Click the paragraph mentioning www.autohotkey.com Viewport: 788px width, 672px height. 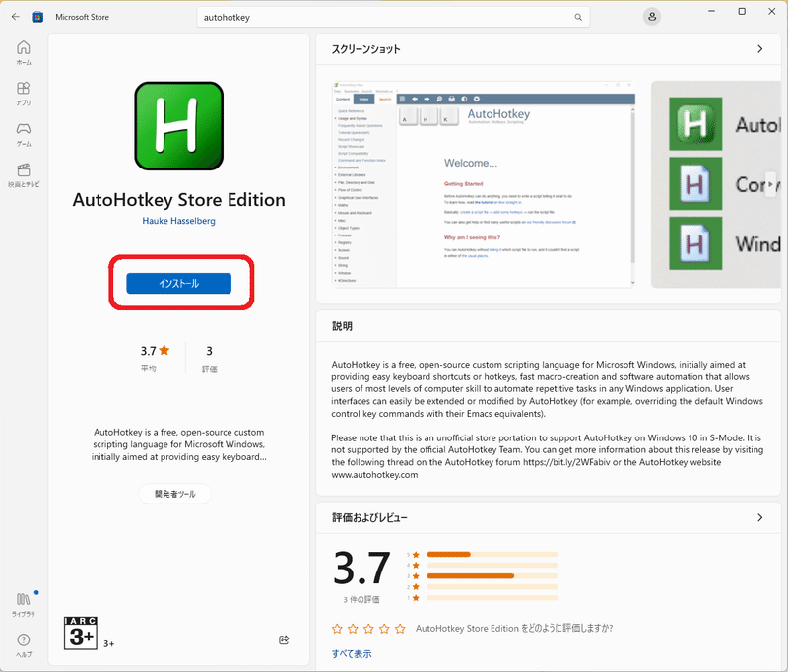pos(548,456)
